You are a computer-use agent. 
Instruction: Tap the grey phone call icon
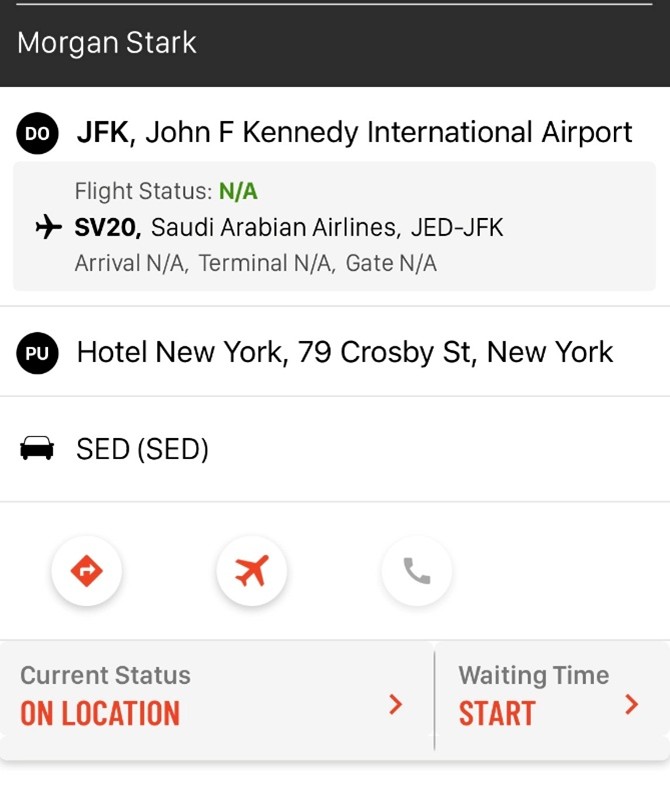(416, 571)
